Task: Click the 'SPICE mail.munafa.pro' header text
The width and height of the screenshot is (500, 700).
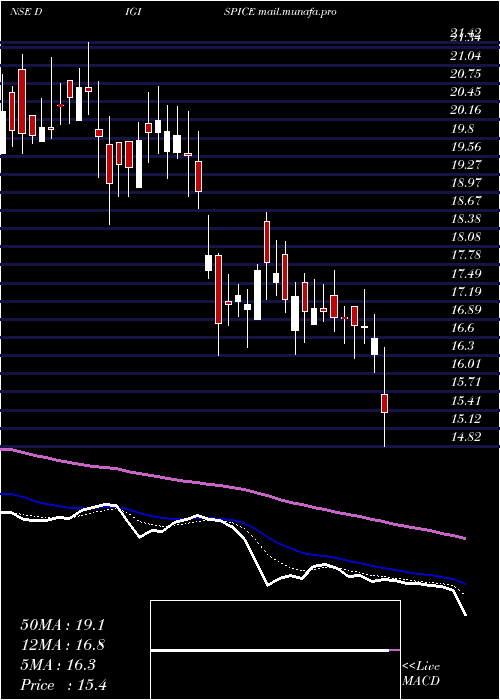Action: (x=280, y=12)
